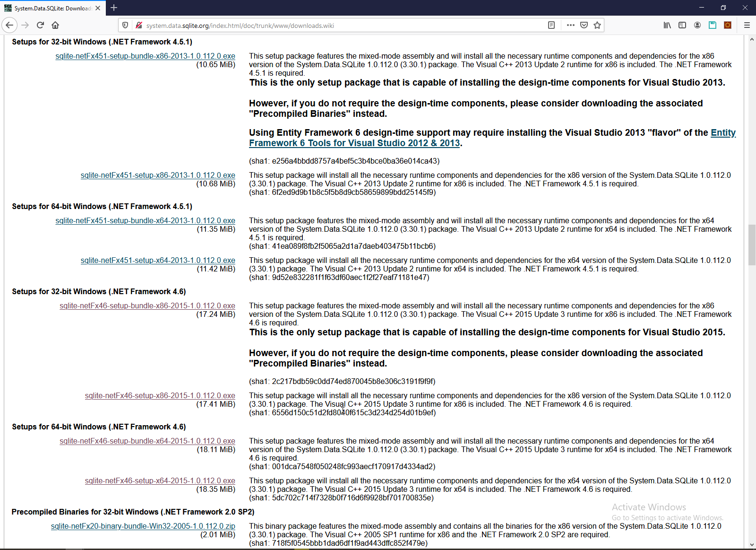This screenshot has width=756, height=550.
Task: Click the sha1 text starting 6556d150c5
Action: (343, 413)
